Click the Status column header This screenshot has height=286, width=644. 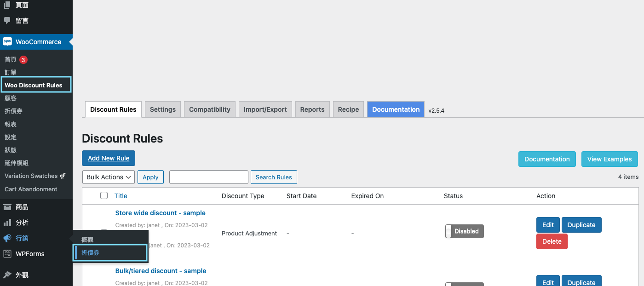click(x=453, y=196)
